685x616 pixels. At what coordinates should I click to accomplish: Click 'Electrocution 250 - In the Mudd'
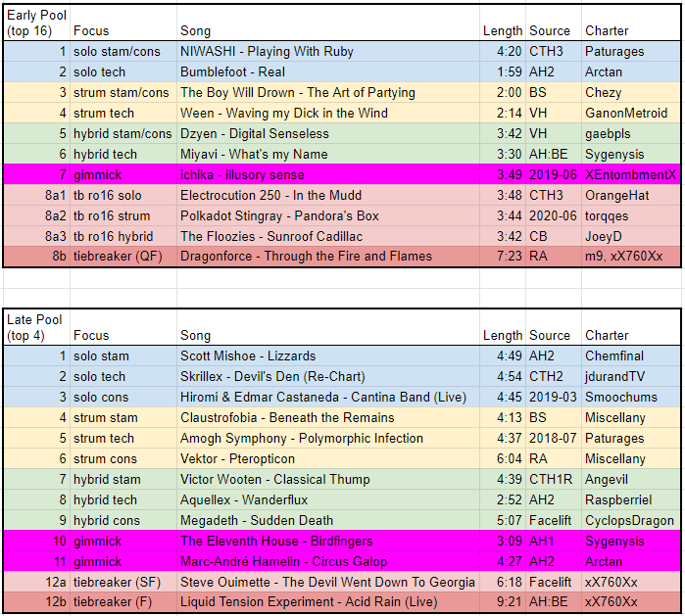[x=328, y=195]
